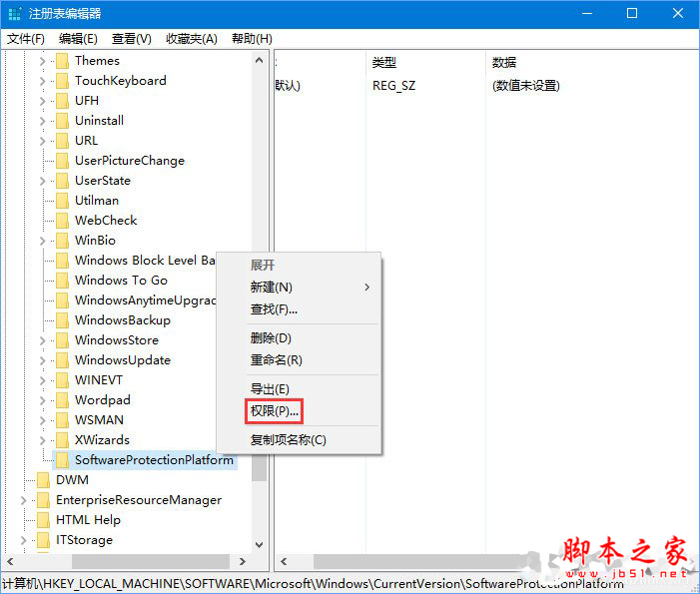Select the Uninstall folder icon
The image size is (700, 594).
coord(63,121)
